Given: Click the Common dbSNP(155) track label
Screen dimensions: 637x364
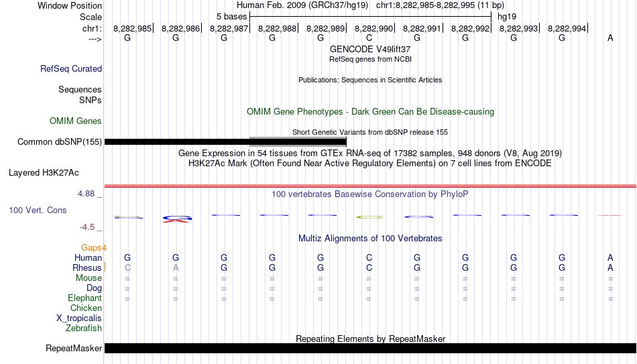Looking at the screenshot, I should pyautogui.click(x=60, y=142).
